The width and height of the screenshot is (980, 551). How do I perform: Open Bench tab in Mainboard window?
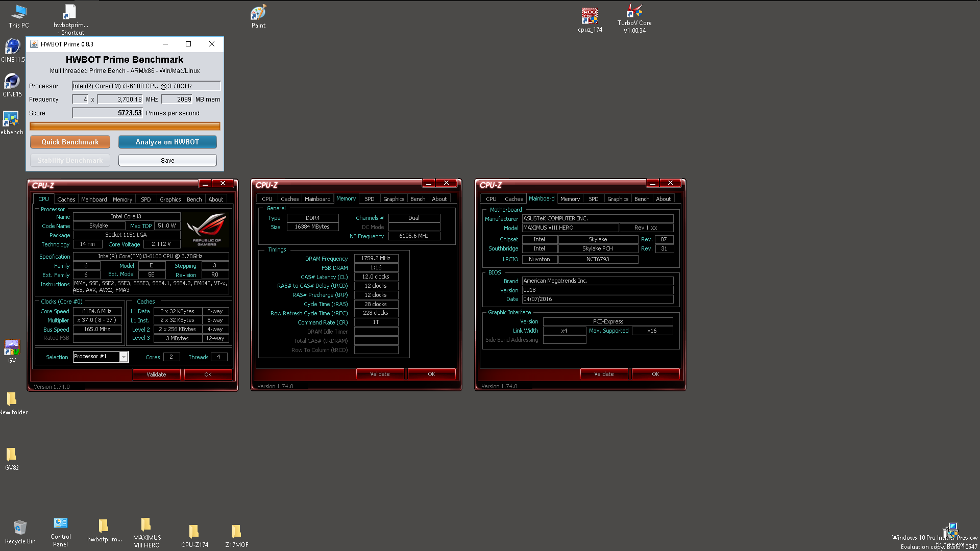click(642, 199)
